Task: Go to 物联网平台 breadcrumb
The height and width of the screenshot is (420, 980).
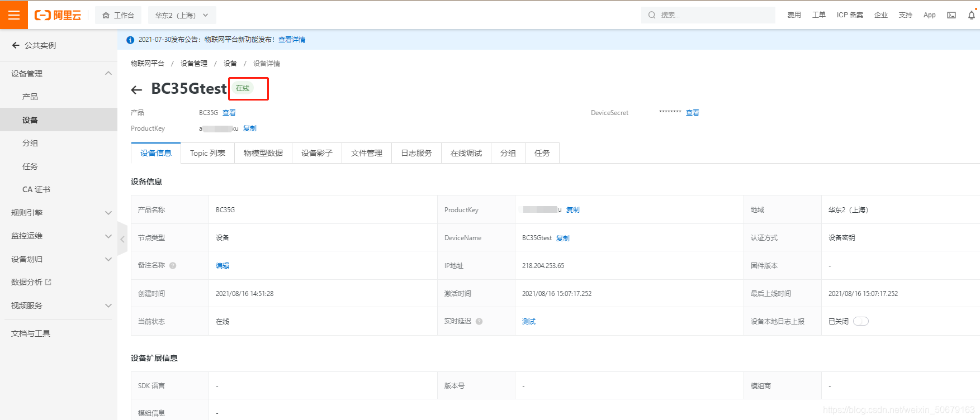Action: tap(148, 64)
